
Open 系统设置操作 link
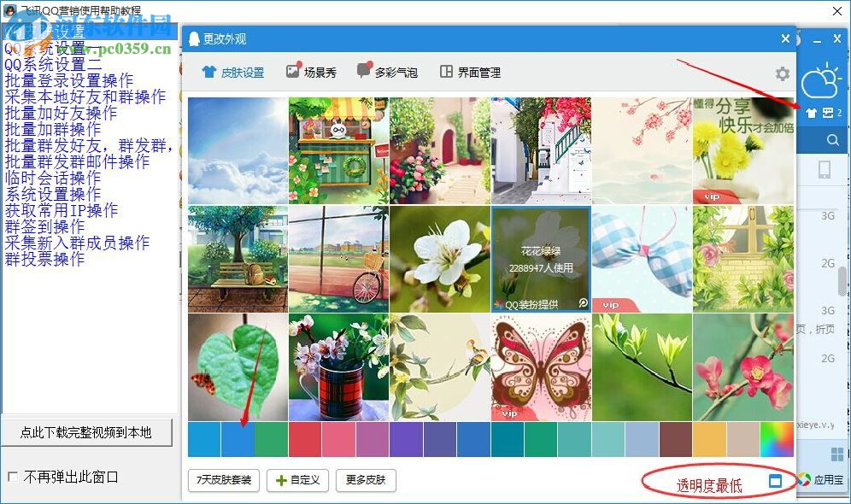point(53,194)
